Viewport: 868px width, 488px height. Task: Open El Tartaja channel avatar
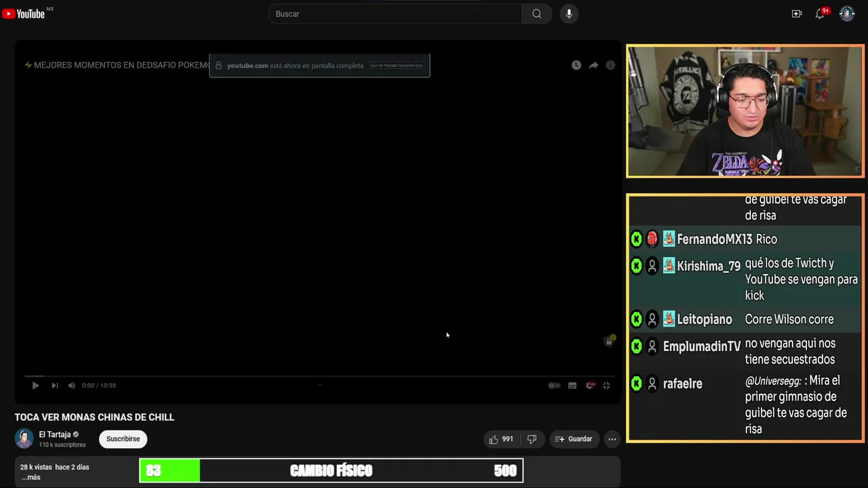pyautogui.click(x=24, y=439)
